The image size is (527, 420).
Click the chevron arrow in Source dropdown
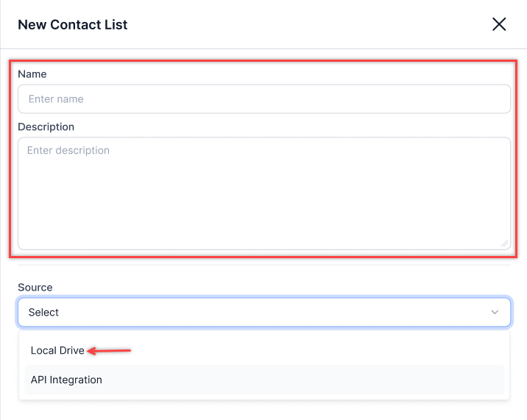click(x=495, y=312)
